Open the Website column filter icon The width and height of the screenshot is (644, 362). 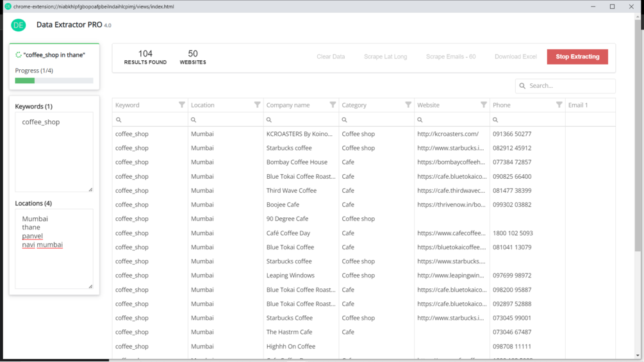484,104
